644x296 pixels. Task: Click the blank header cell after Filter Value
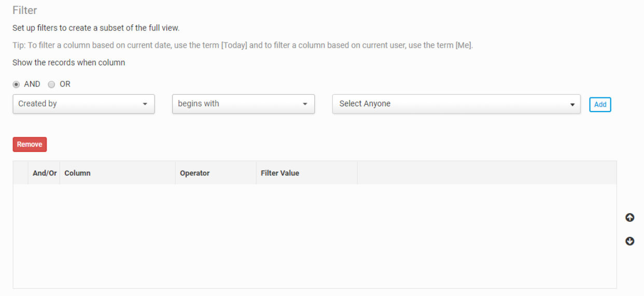487,173
